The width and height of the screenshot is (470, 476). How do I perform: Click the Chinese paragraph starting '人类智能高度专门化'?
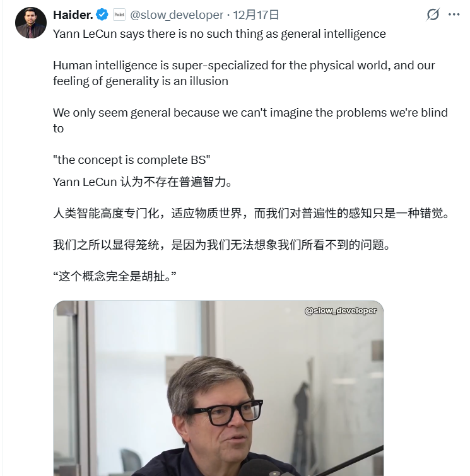point(251,213)
